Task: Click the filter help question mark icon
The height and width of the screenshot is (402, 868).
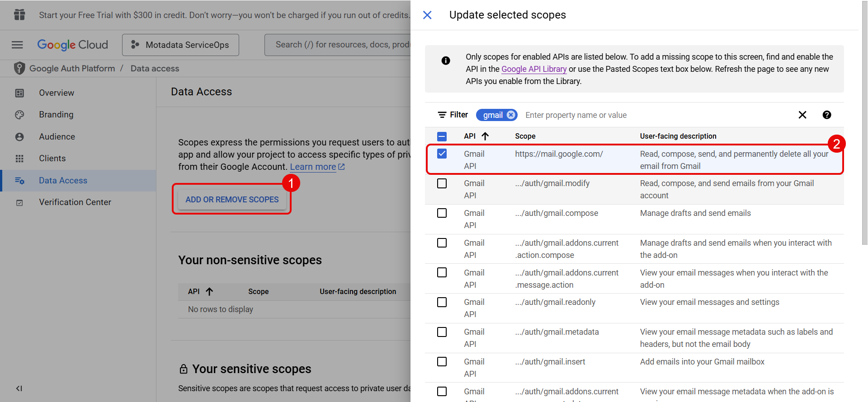Action: (826, 115)
